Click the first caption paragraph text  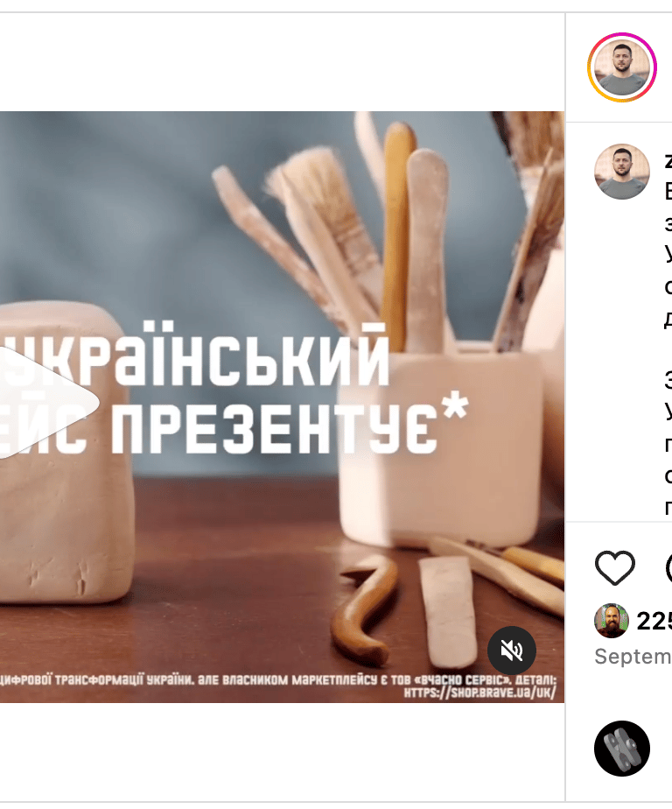pos(668,255)
